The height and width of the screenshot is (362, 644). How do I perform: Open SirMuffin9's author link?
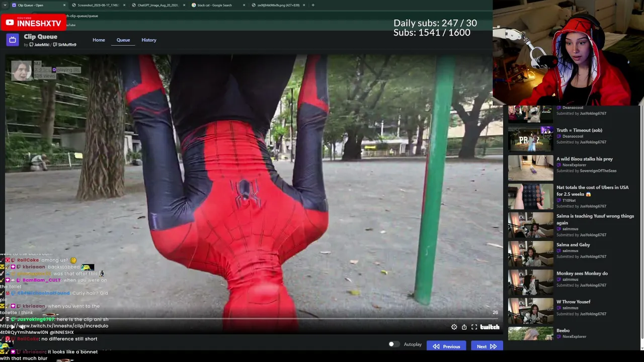click(65, 45)
